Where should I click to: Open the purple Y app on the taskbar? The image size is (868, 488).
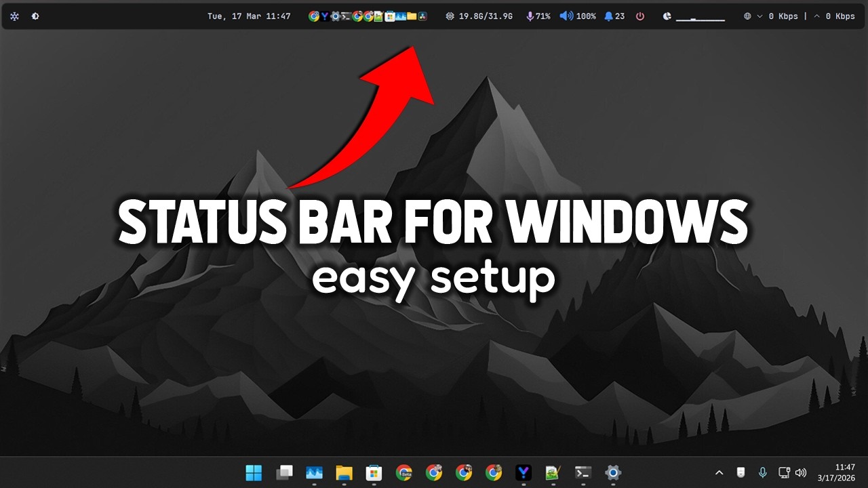pyautogui.click(x=524, y=472)
